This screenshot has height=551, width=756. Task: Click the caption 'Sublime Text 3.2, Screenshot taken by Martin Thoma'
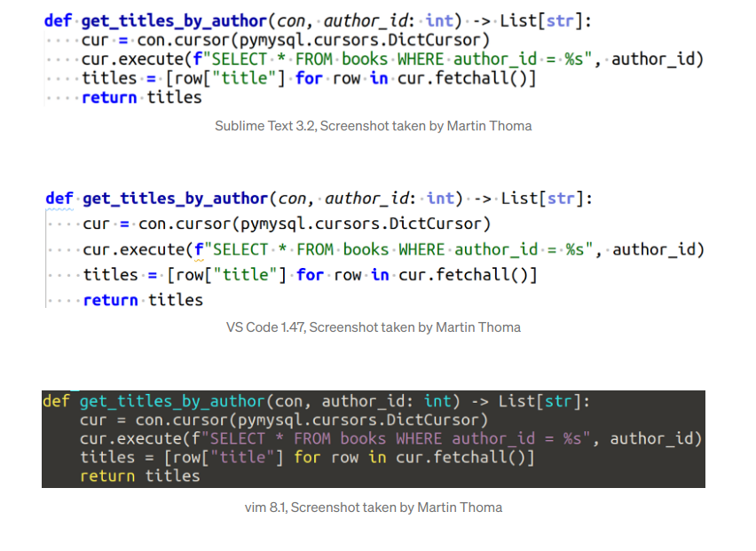[374, 126]
